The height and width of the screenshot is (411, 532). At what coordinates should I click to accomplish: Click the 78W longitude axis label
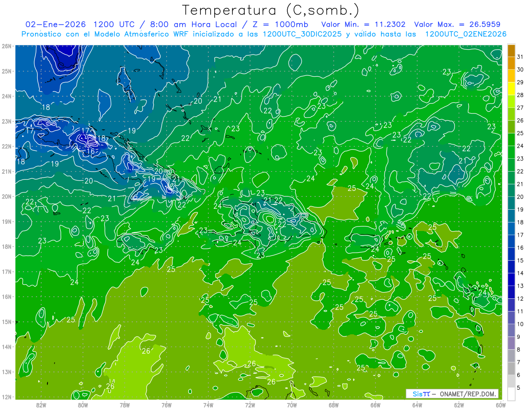pos(125,405)
